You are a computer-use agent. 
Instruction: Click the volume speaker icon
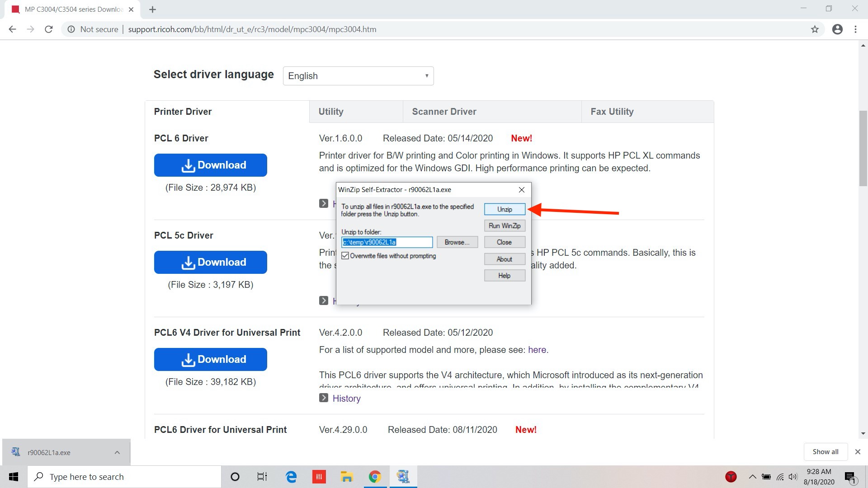click(x=793, y=477)
